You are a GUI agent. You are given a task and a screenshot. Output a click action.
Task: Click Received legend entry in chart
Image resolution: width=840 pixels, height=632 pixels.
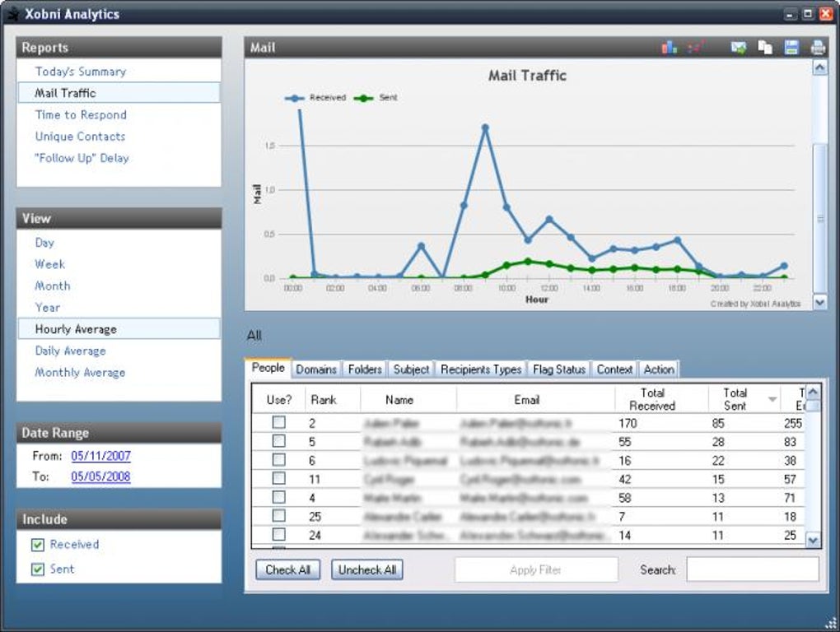tap(315, 97)
